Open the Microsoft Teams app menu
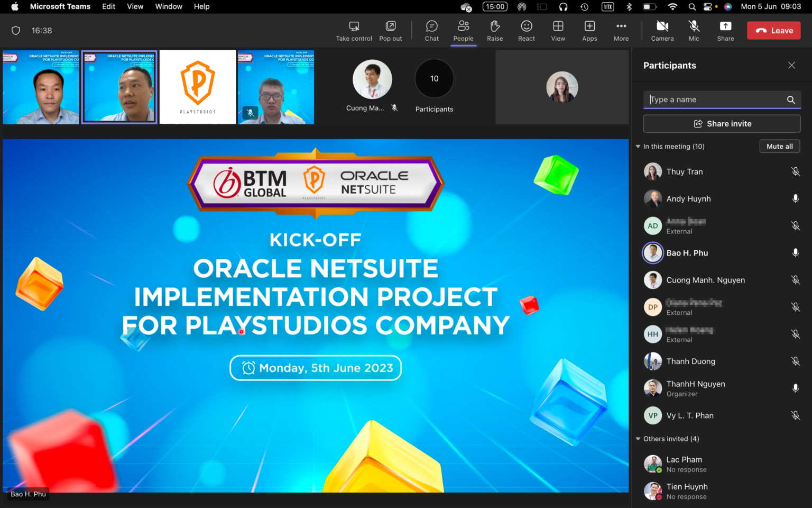 pos(60,6)
